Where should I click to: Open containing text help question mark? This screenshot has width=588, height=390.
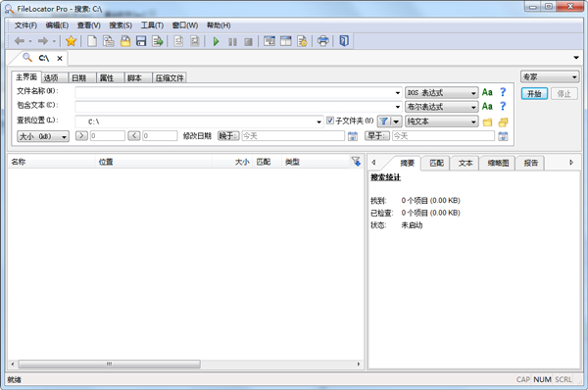tap(503, 107)
